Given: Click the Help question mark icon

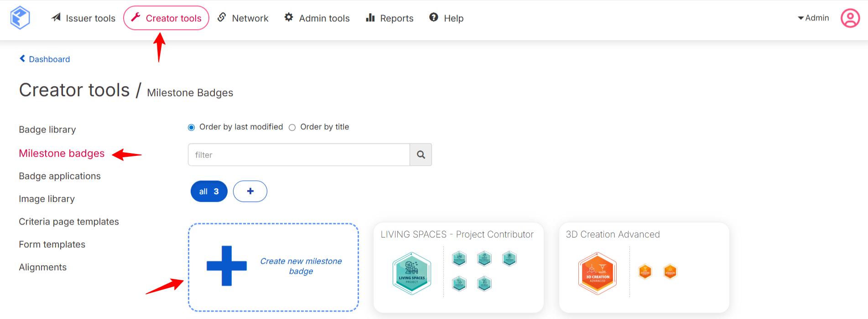Looking at the screenshot, I should 434,17.
